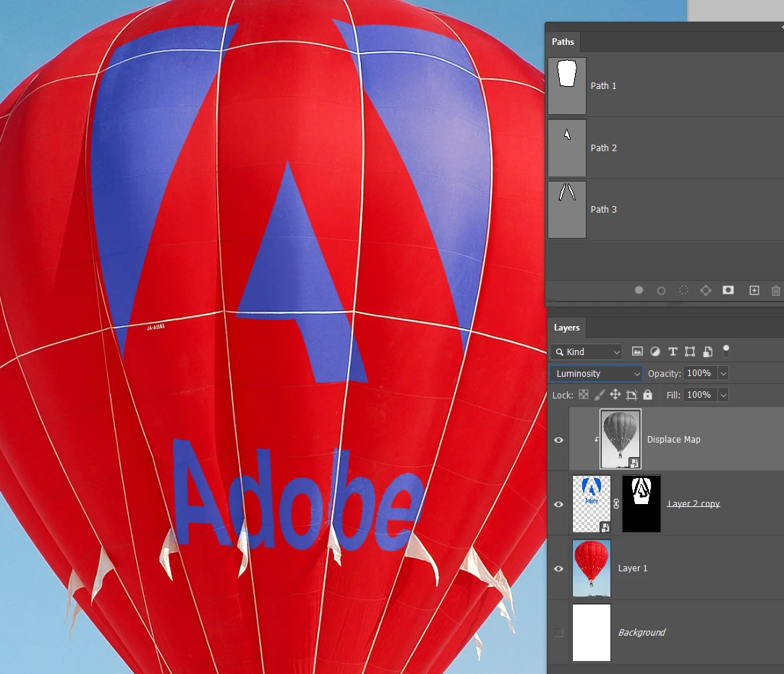The width and height of the screenshot is (784, 674).
Task: Make work path from selection icon
Action: [x=705, y=290]
